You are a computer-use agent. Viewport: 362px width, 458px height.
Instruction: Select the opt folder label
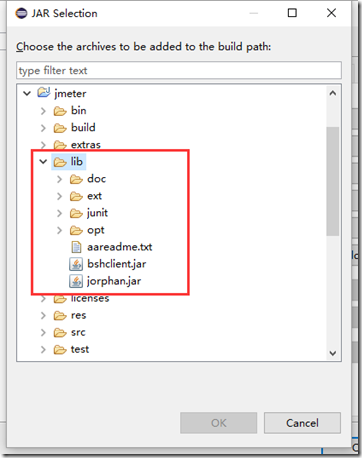tap(96, 231)
